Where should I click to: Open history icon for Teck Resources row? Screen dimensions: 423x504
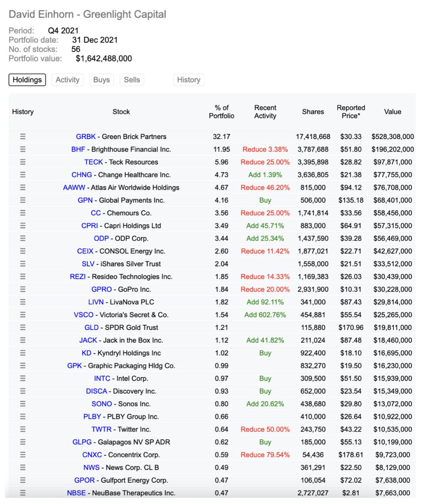pos(23,162)
